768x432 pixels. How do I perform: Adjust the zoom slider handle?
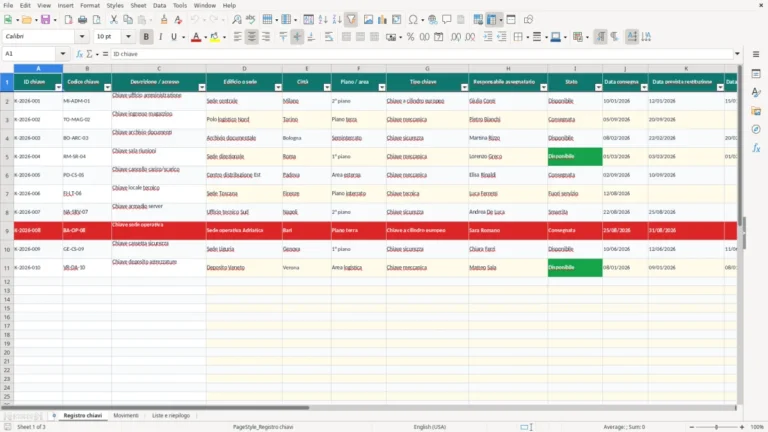(x=717, y=427)
